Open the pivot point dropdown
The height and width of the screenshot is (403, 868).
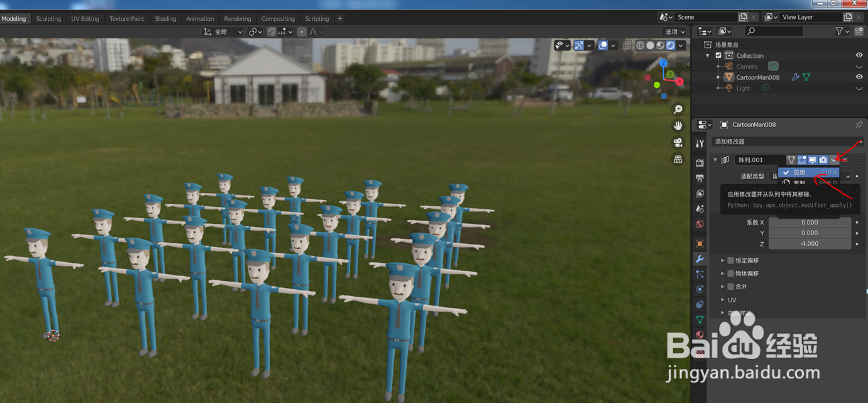255,31
